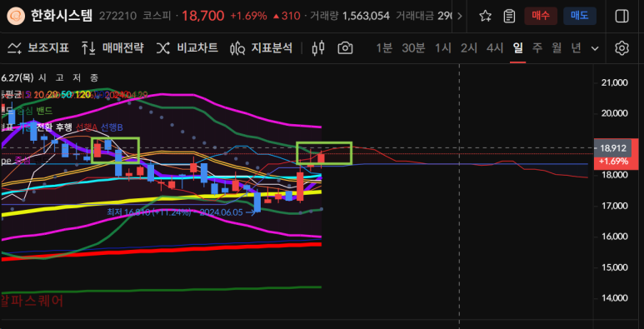This screenshot has height=329, width=644.
Task: Open chart settings gear icon
Action: tap(622, 48)
